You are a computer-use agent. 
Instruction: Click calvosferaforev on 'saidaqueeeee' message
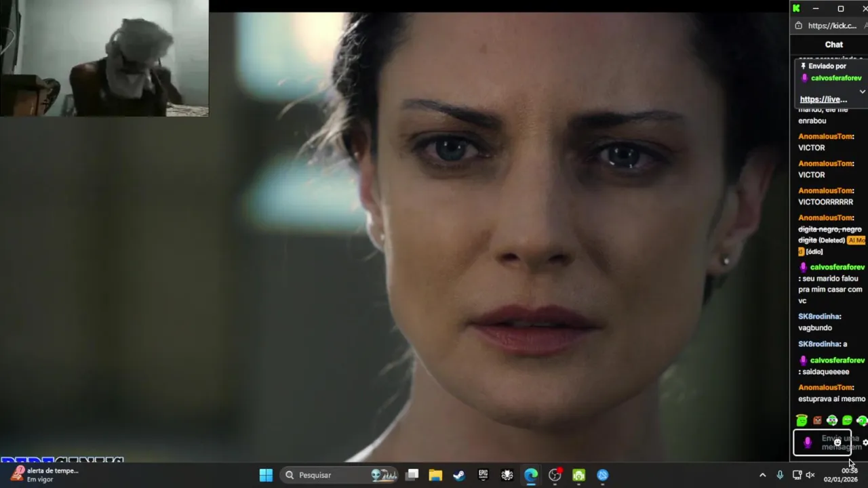837,360
